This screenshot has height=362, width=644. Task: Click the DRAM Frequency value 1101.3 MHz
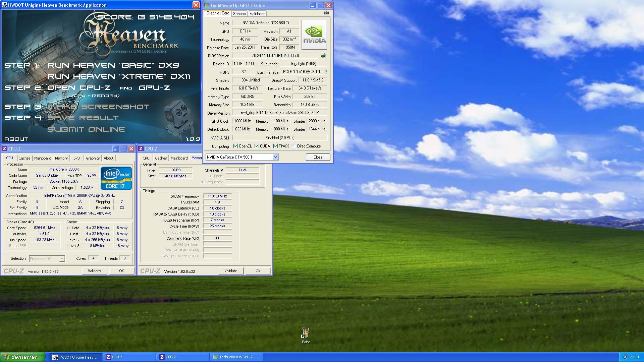click(217, 196)
